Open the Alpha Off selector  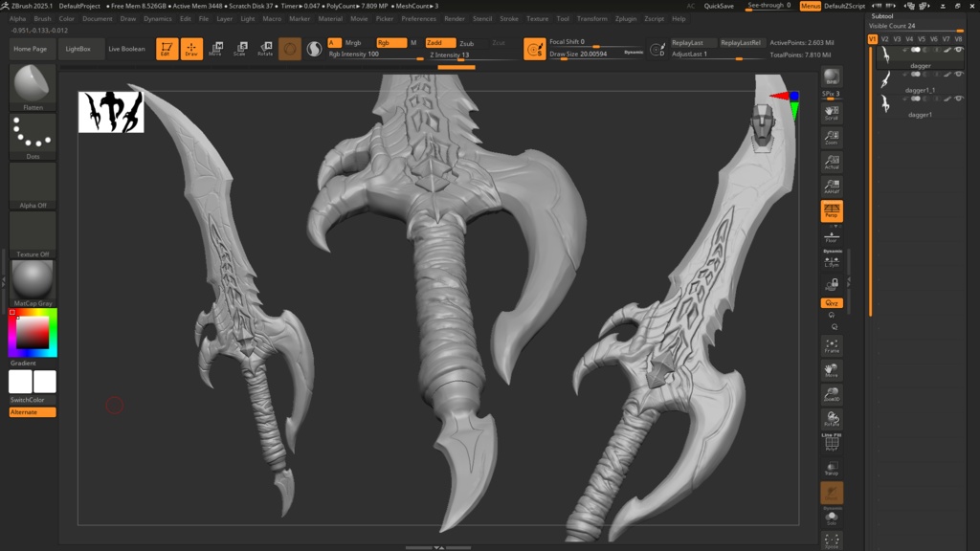(x=33, y=186)
